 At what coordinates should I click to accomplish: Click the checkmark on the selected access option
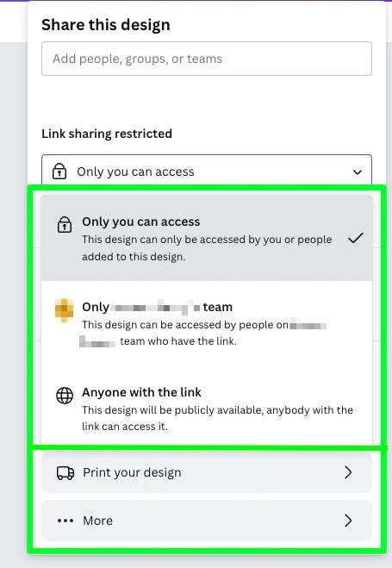click(356, 238)
